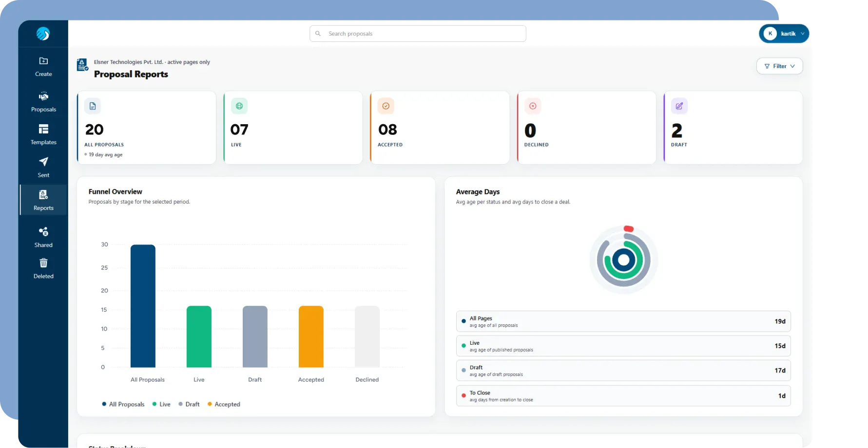Open the Filter dropdown
The height and width of the screenshot is (448, 868).
pyautogui.click(x=779, y=66)
